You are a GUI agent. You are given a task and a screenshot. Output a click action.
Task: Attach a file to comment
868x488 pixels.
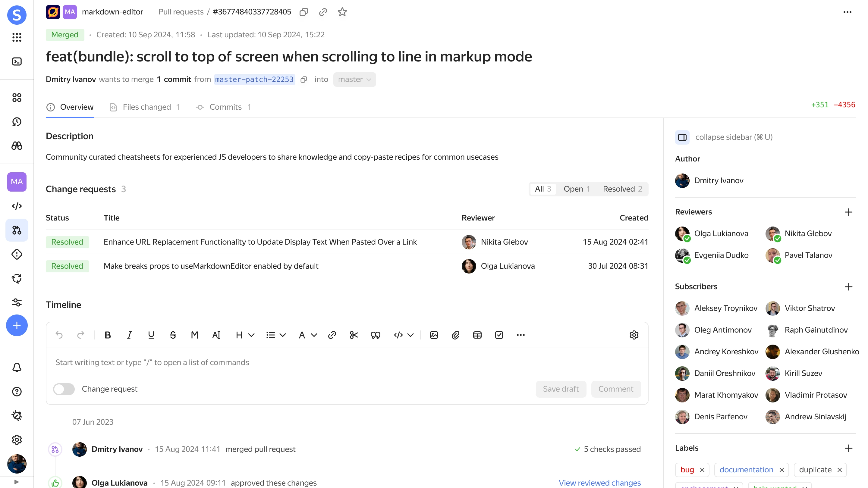[456, 335]
